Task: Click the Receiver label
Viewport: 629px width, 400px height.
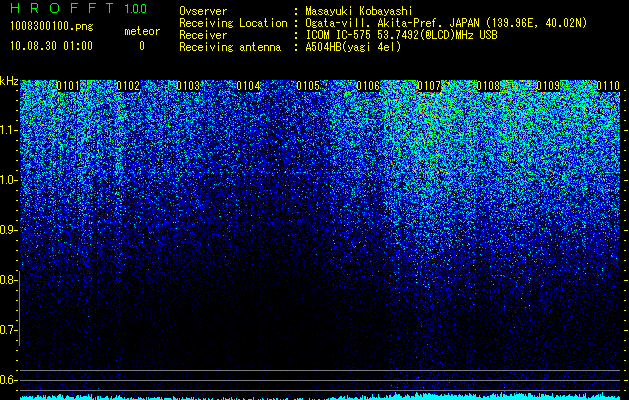Action: [x=203, y=35]
